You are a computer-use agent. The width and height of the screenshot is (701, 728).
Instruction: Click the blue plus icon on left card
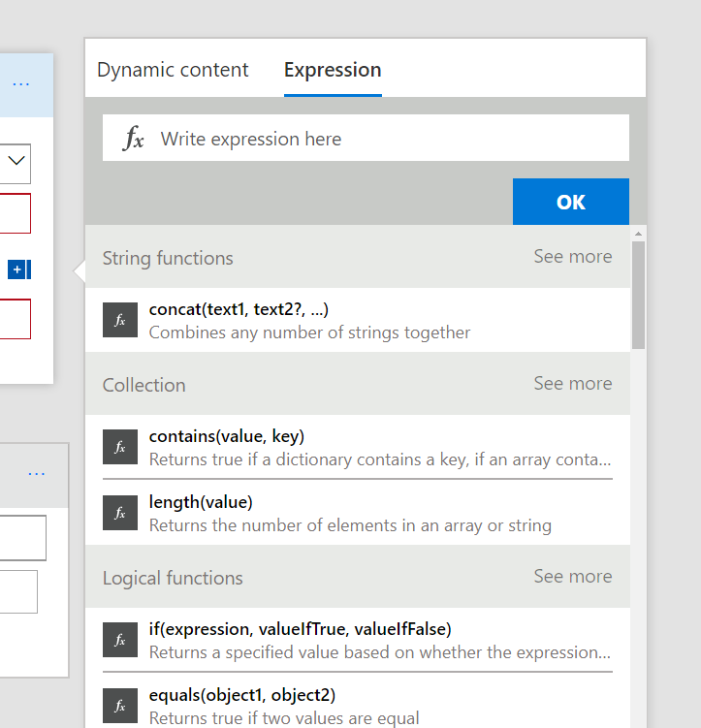[18, 269]
